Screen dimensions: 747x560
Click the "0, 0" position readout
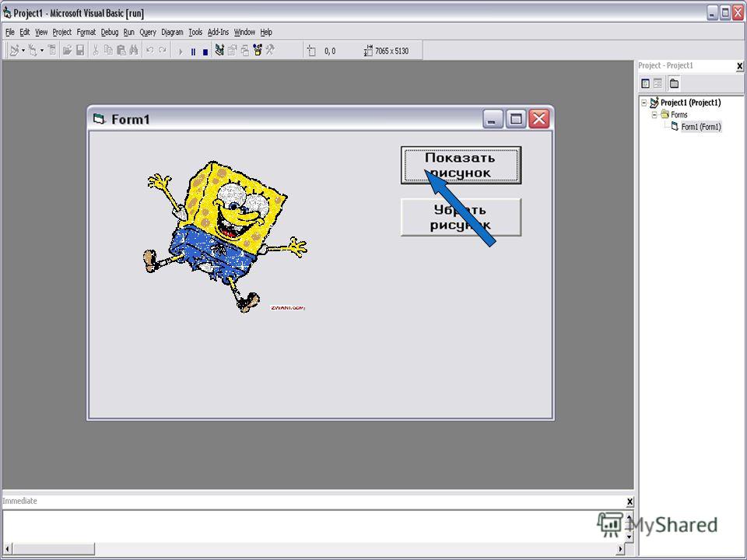click(x=330, y=51)
